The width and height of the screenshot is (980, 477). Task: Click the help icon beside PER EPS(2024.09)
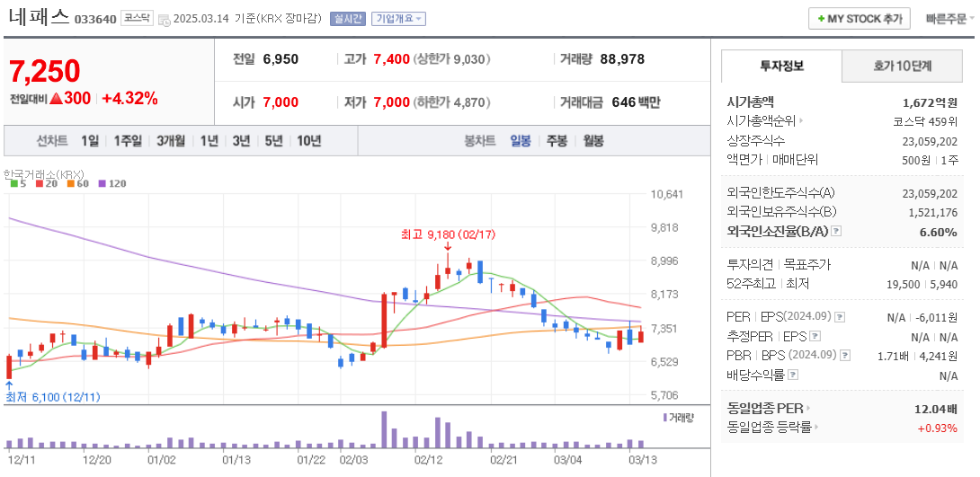click(840, 316)
